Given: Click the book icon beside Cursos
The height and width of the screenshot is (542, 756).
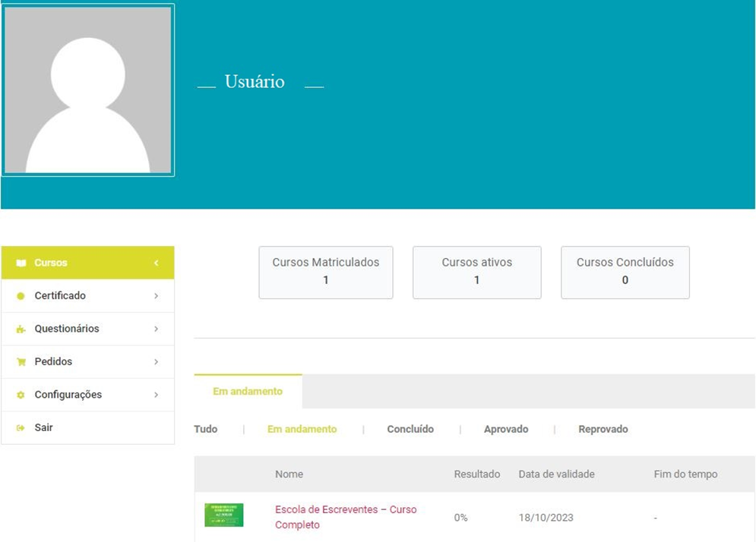Looking at the screenshot, I should (x=21, y=263).
